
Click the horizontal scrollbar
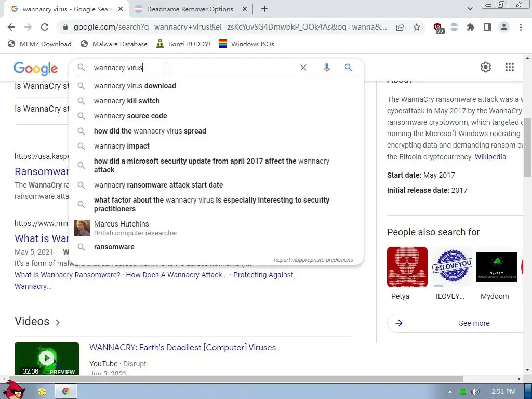coord(236,379)
